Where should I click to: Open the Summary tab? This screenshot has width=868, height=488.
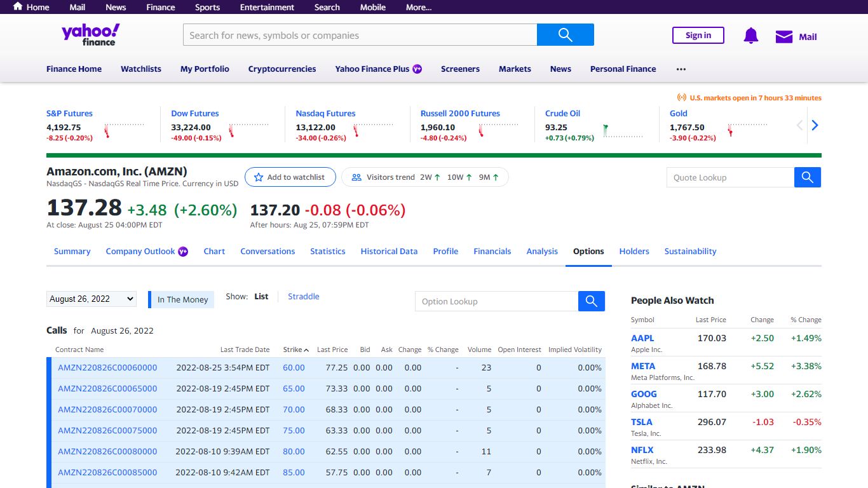click(x=72, y=251)
